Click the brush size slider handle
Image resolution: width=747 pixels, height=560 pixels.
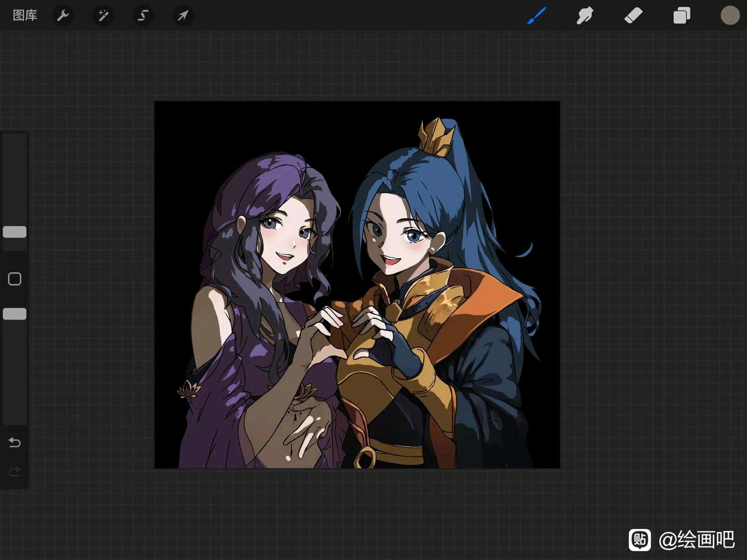click(x=15, y=232)
